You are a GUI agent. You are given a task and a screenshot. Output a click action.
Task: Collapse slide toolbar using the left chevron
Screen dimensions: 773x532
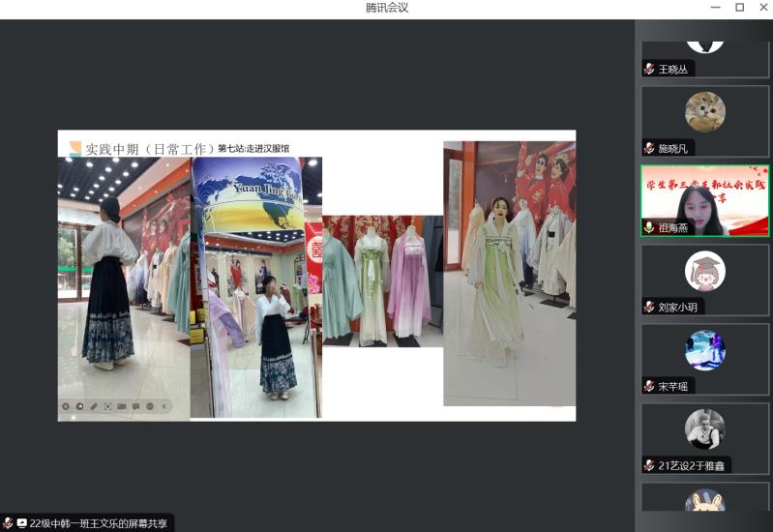(x=164, y=406)
